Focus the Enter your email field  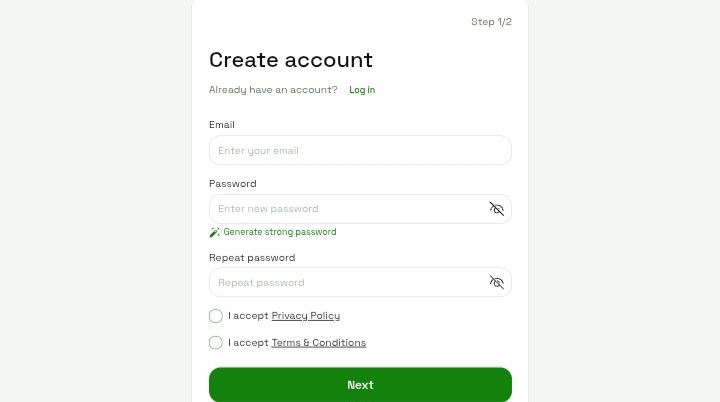coord(360,150)
